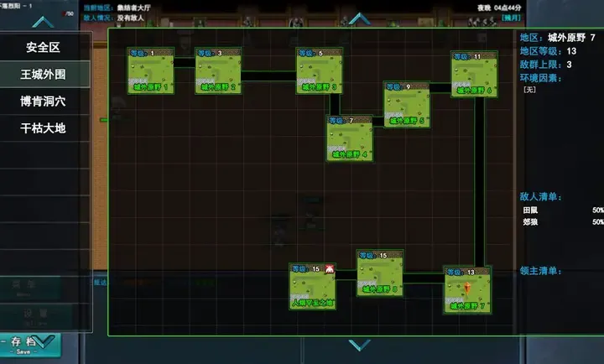Select the 城外原野 1 map tile
This screenshot has height=364, width=604.
[x=151, y=71]
